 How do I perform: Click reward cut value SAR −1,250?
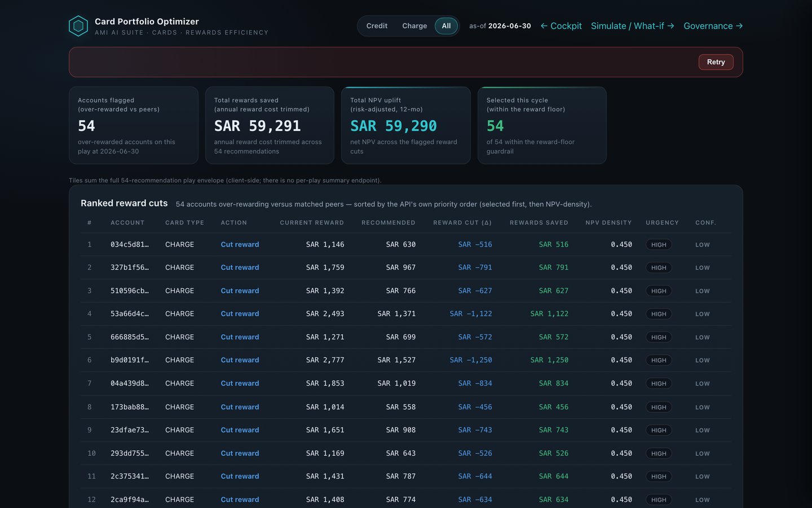coord(471,360)
